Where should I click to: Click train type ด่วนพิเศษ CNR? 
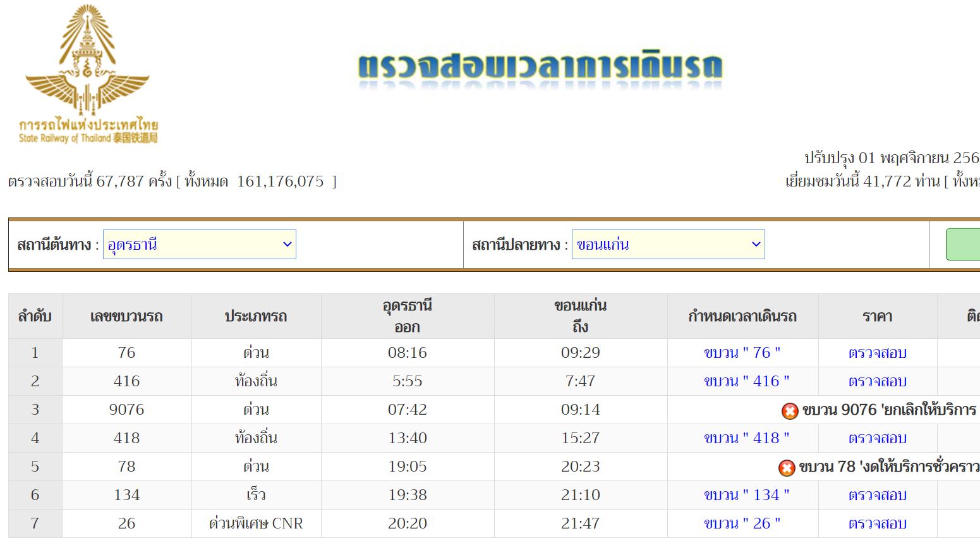(x=256, y=523)
